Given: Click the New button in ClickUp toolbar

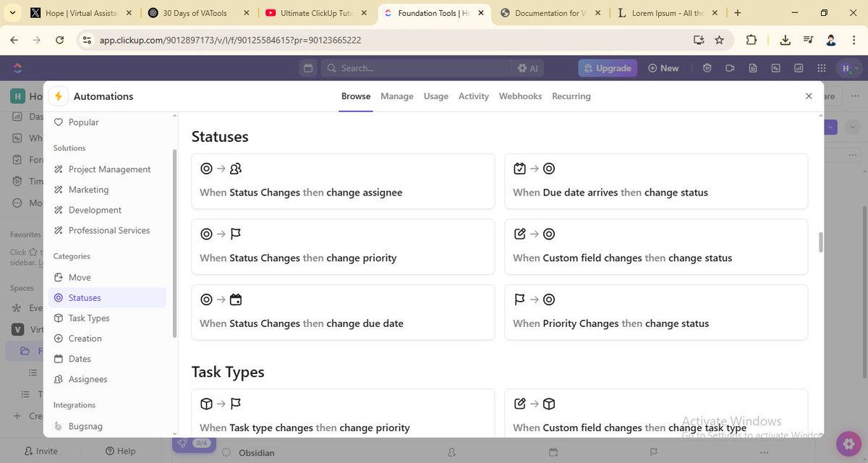Looking at the screenshot, I should [663, 68].
